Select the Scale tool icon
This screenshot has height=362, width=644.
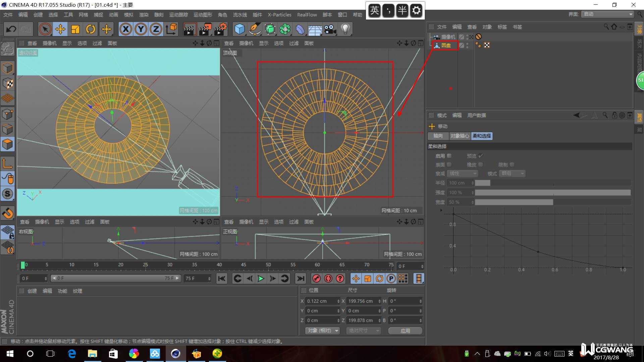[x=75, y=29]
